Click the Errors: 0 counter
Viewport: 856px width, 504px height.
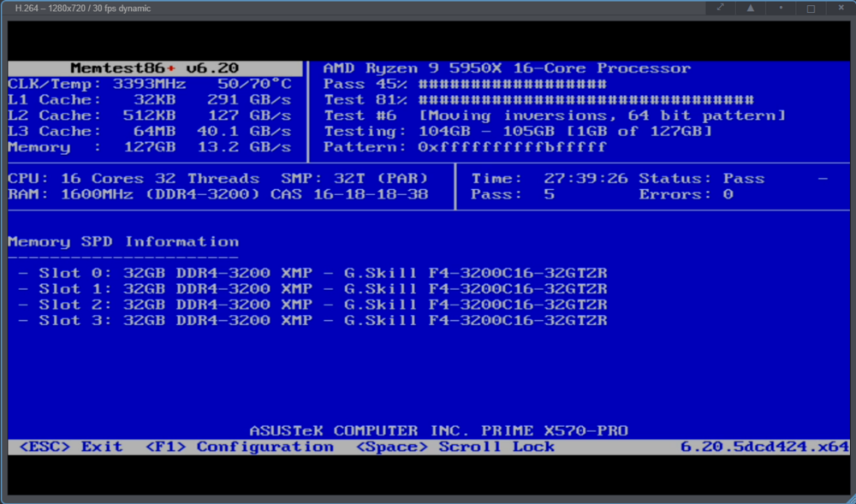(x=687, y=195)
